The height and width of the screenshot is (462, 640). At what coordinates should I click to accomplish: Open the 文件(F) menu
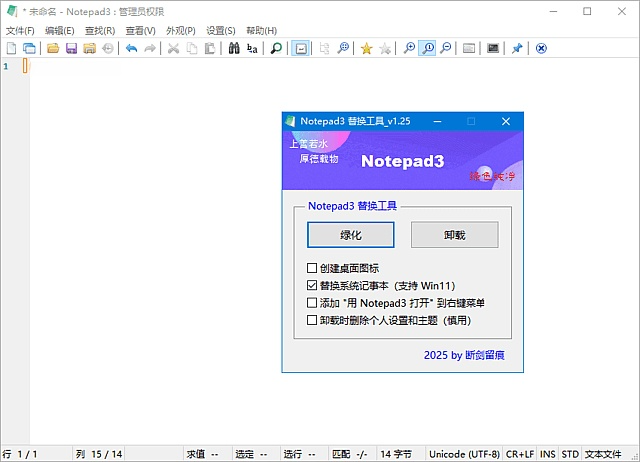click(20, 30)
